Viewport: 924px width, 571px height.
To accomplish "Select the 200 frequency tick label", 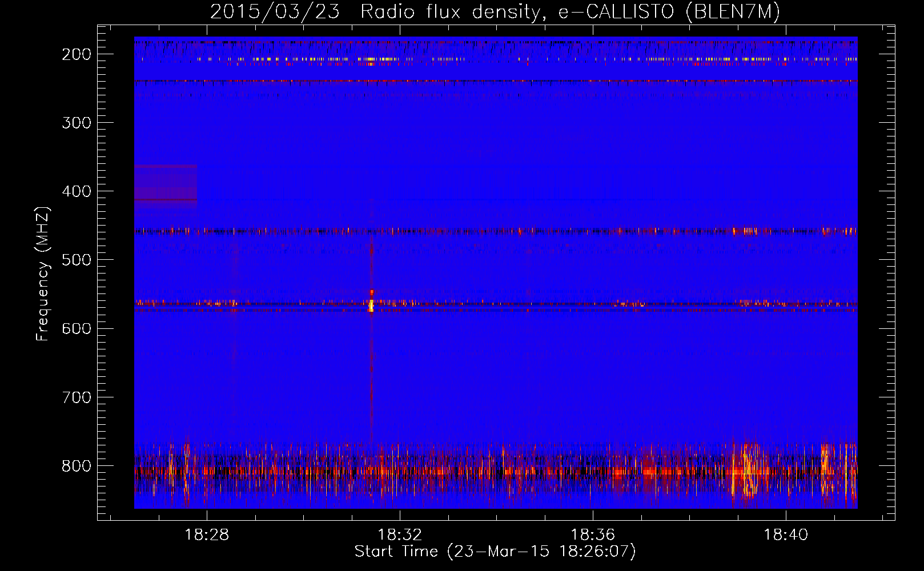I will 77,54.
